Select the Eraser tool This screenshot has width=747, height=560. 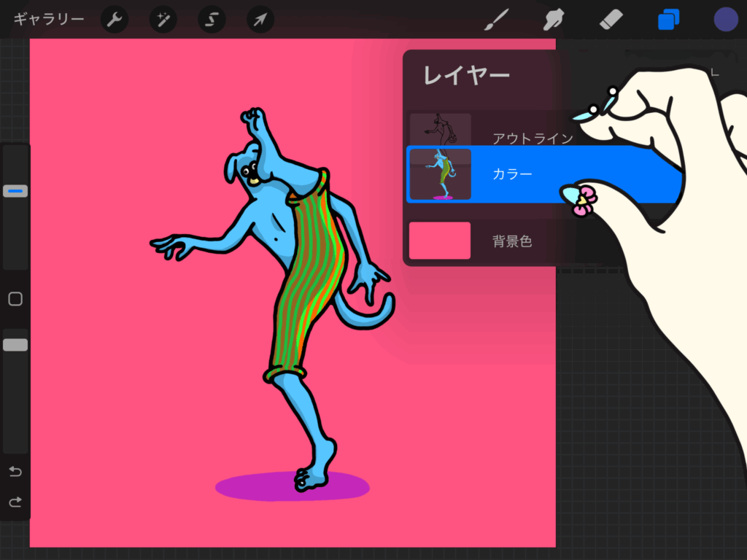[611, 20]
